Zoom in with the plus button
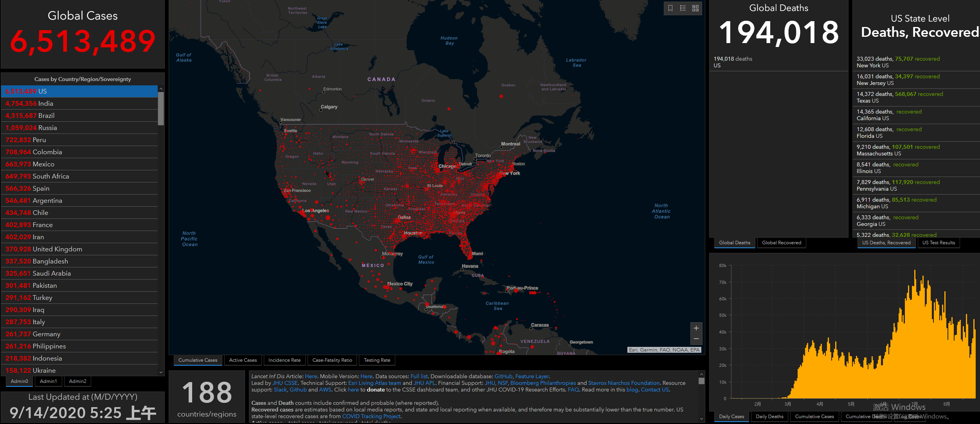 (x=696, y=328)
